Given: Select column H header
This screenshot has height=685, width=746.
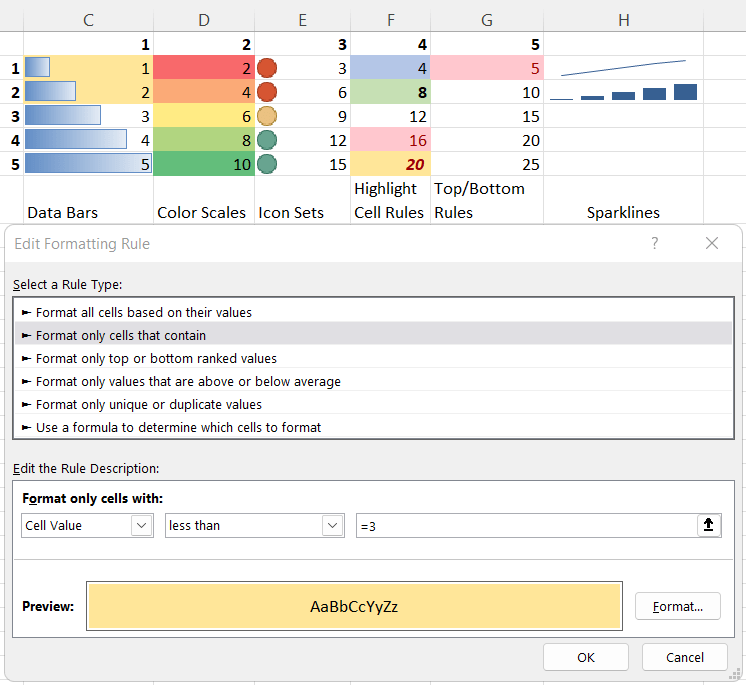Looking at the screenshot, I should click(624, 20).
